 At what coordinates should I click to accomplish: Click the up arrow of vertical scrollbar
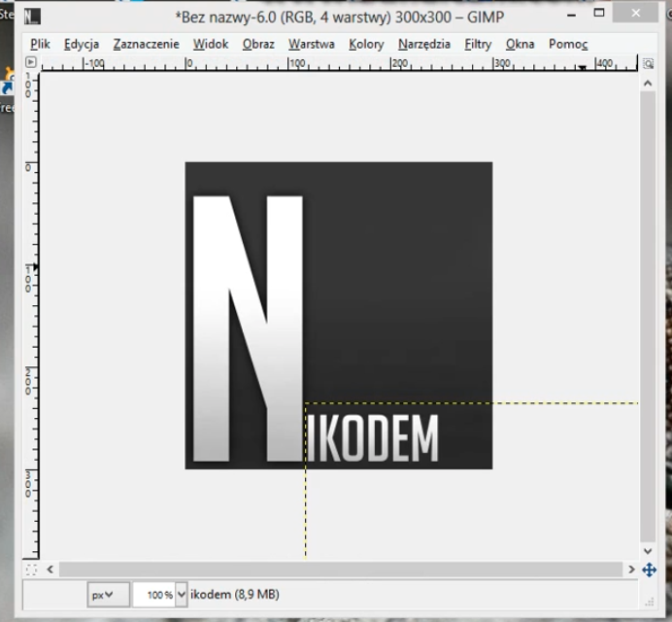[x=648, y=84]
